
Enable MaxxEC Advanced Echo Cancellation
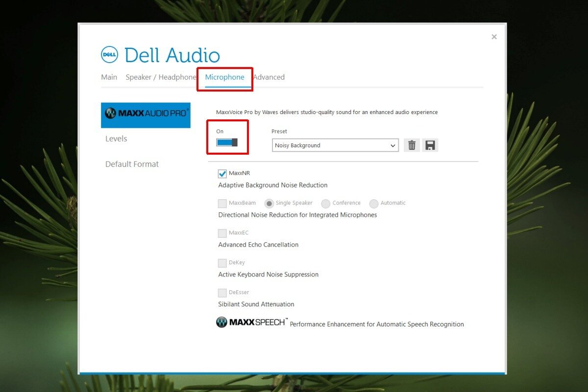click(221, 232)
